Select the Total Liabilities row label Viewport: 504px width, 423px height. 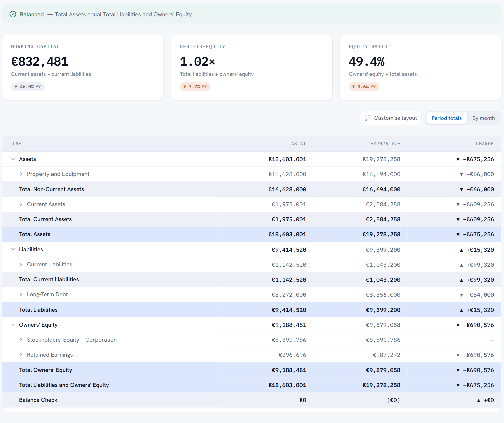tap(38, 310)
